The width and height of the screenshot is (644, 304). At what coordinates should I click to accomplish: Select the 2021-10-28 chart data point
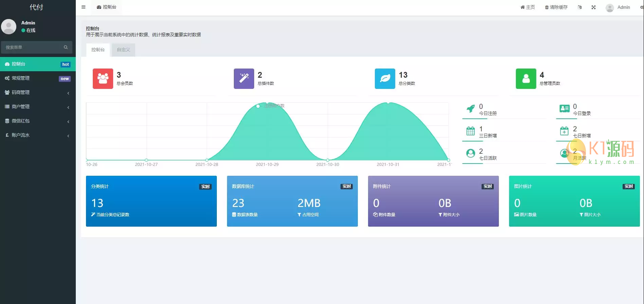(x=207, y=160)
